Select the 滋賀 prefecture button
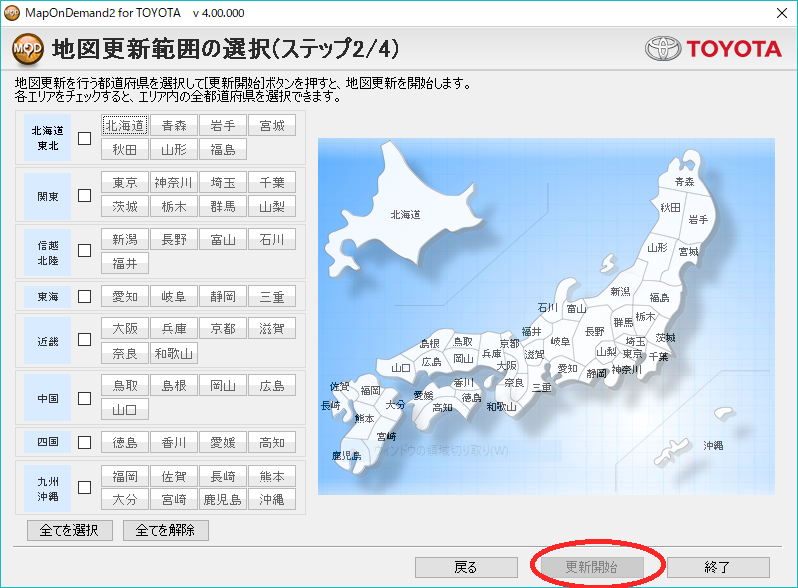 click(272, 328)
